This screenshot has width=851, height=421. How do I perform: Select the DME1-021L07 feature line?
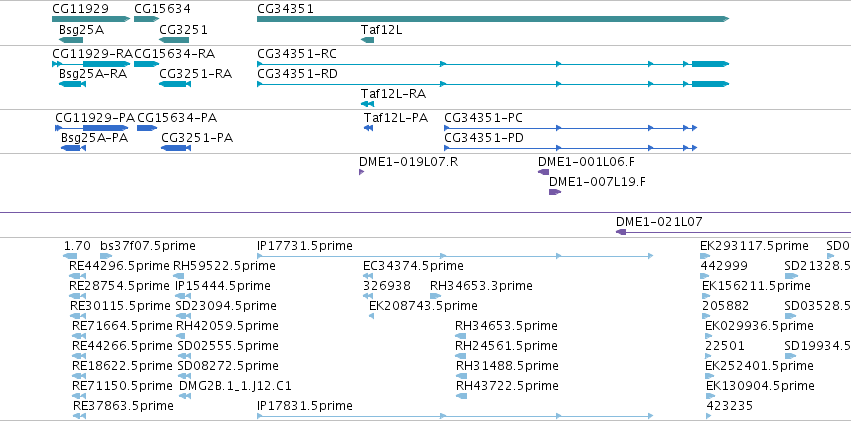733,232
